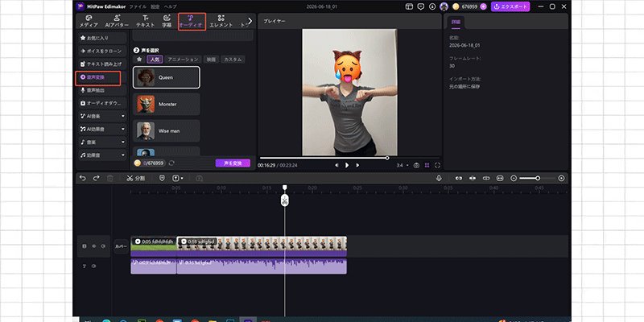
Task: Select the アニメーション voice filter
Action: point(184,59)
